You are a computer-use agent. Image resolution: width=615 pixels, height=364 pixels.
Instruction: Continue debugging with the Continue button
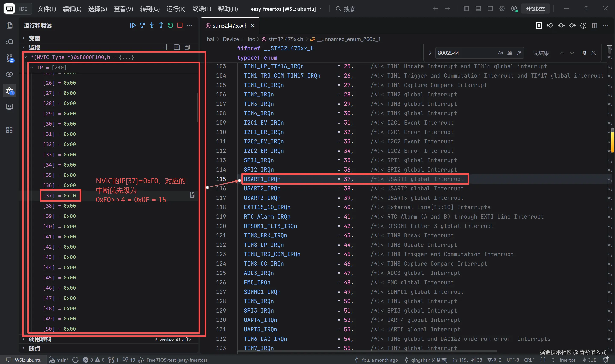(x=133, y=25)
